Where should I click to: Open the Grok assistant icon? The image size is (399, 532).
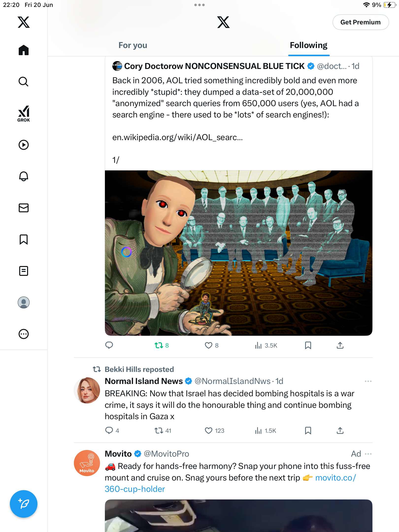click(24, 114)
